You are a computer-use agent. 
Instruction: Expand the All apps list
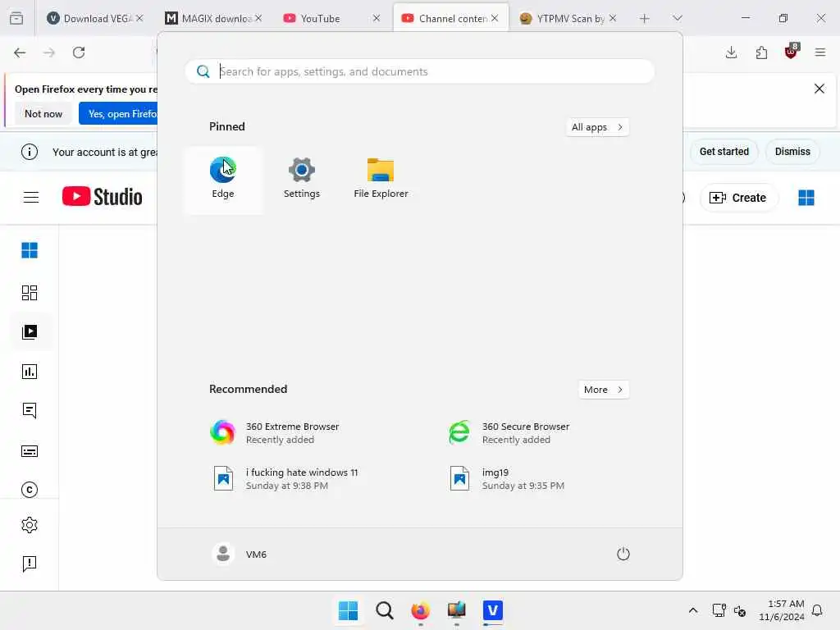pyautogui.click(x=597, y=127)
